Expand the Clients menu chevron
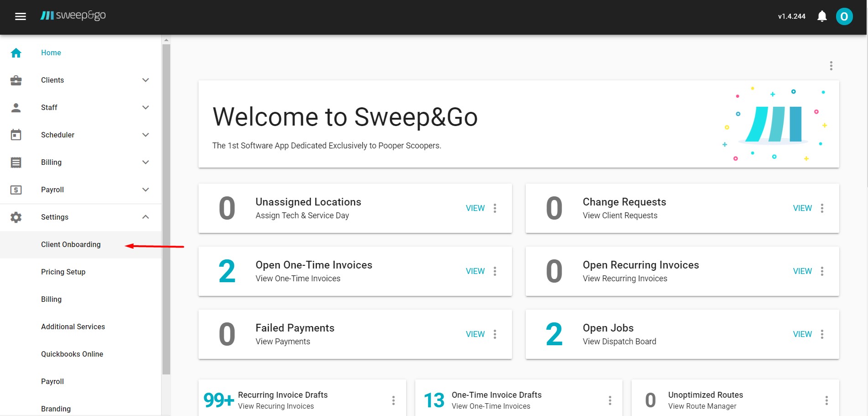 tap(146, 80)
